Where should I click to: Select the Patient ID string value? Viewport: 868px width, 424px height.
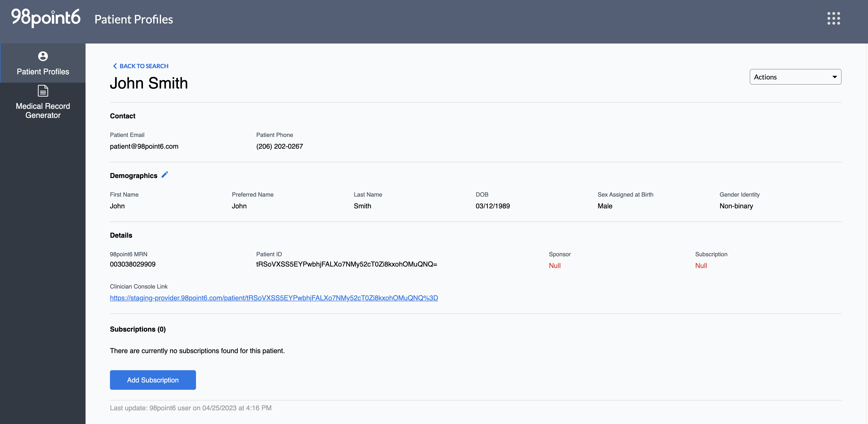click(x=346, y=264)
